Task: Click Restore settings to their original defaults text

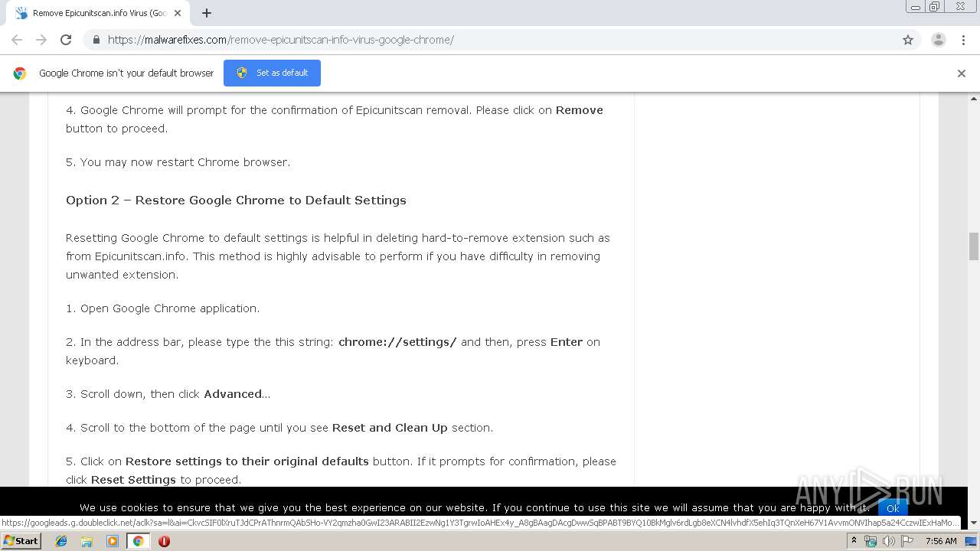Action: pos(247,461)
